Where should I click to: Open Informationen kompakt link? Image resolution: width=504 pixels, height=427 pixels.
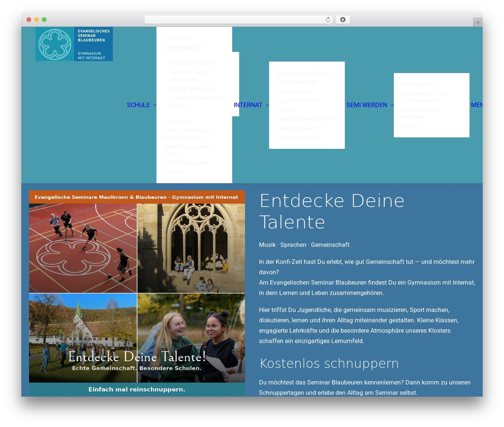tap(420, 113)
